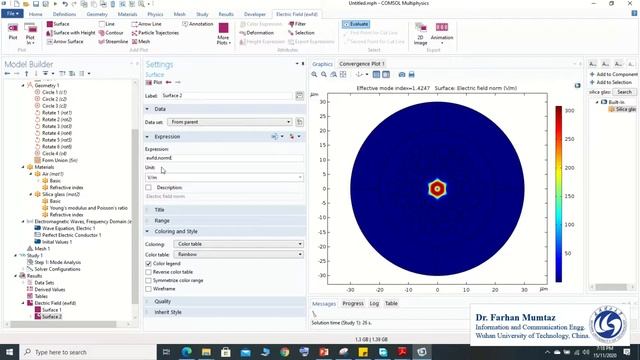Select Perfect Electric Conductor 1 node

71,235
